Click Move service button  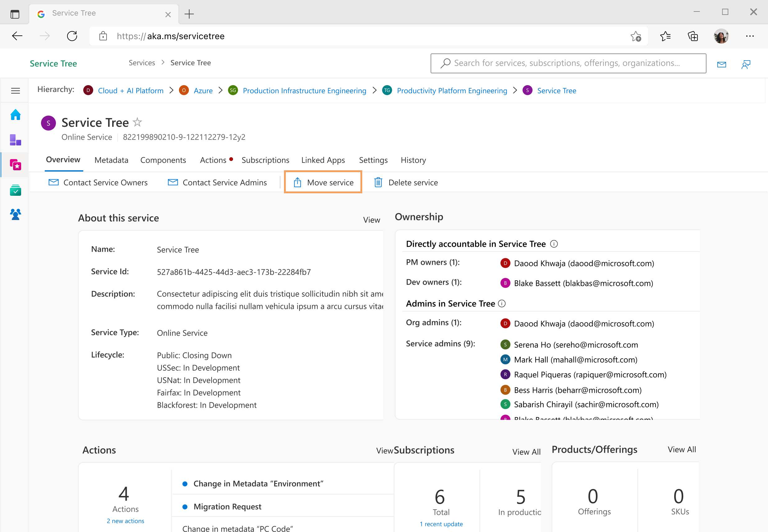[x=323, y=182]
